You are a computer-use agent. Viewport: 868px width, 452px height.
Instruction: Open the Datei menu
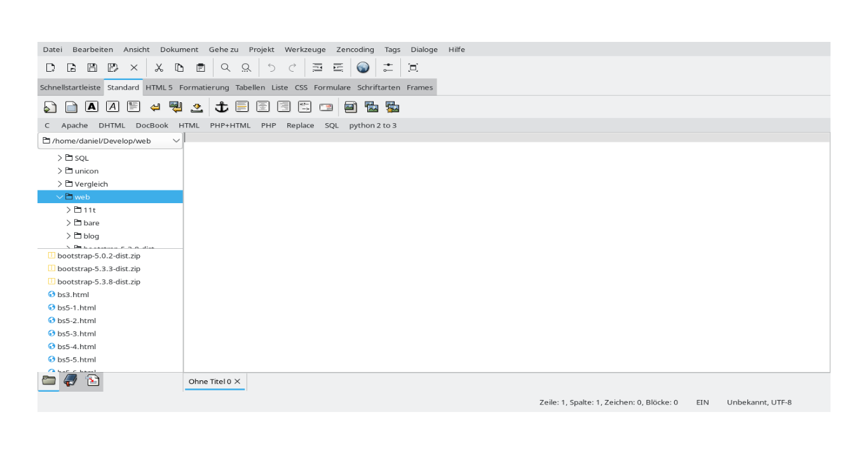[52, 49]
